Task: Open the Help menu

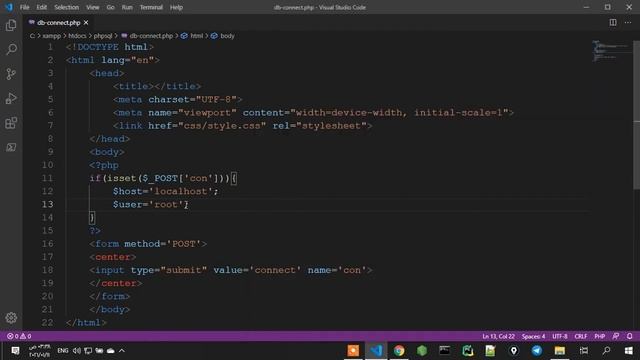Action: click(x=176, y=7)
